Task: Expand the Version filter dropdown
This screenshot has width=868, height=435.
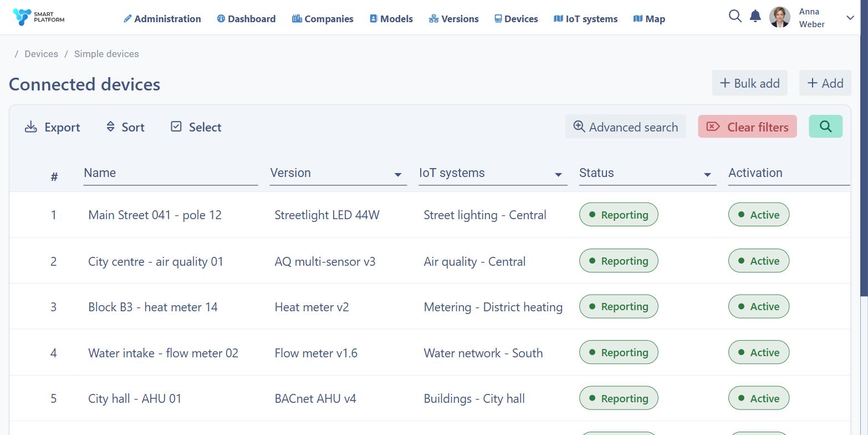Action: coord(397,175)
